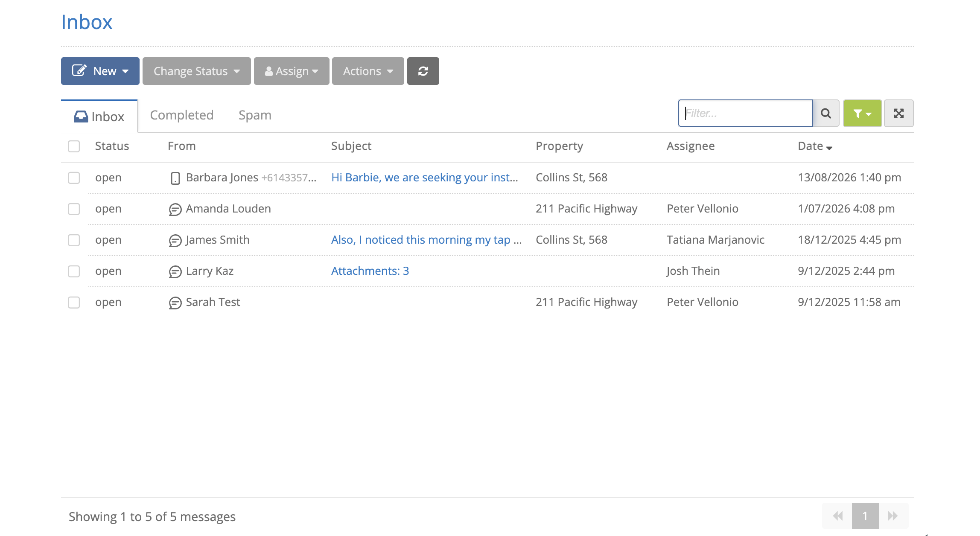Click the Property column header
Image resolution: width=980 pixels, height=536 pixels.
point(559,146)
